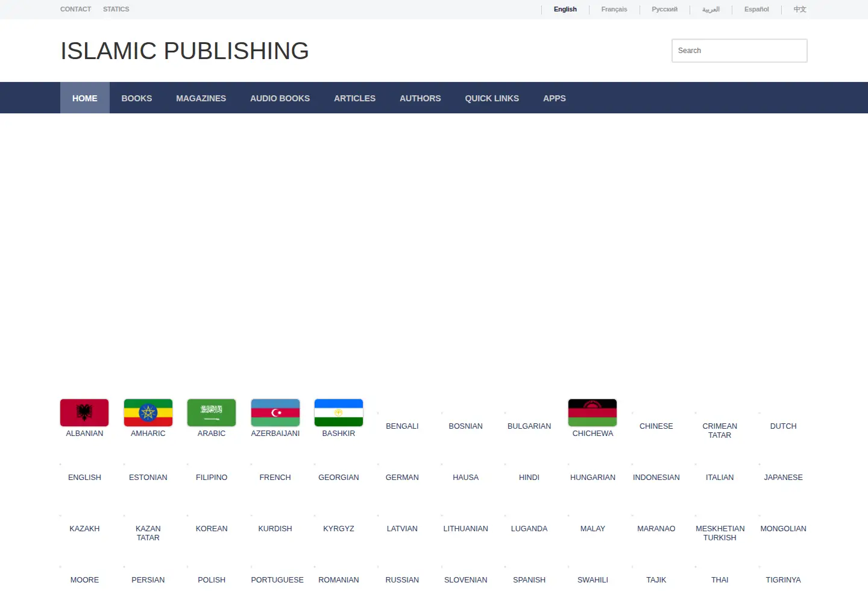This screenshot has height=603, width=868.
Task: Click the Albanian flag icon
Action: coord(84,412)
